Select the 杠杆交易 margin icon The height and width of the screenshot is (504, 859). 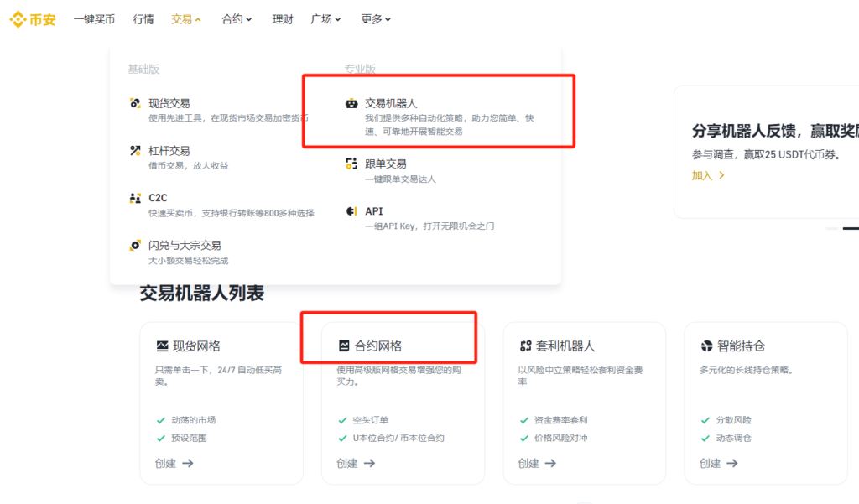tap(135, 151)
